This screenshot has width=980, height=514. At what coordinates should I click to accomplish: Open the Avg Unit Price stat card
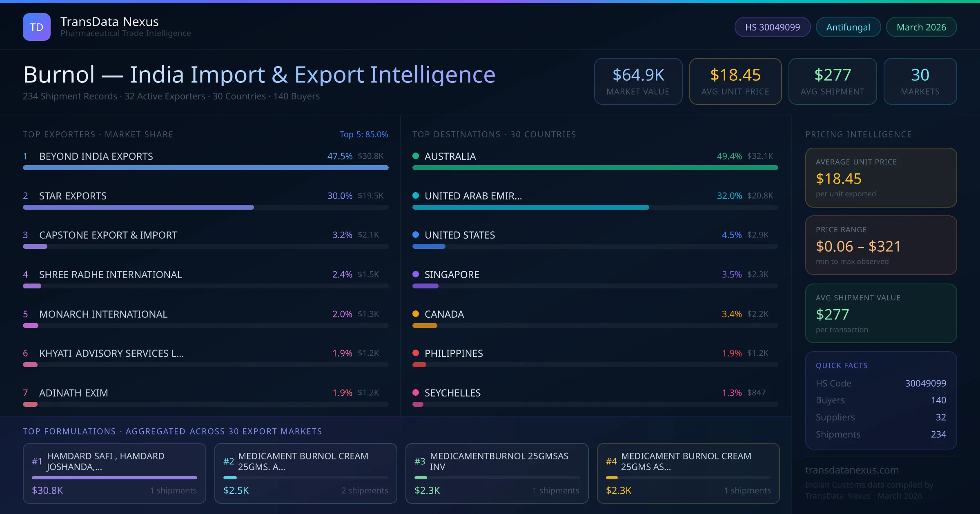(x=735, y=81)
